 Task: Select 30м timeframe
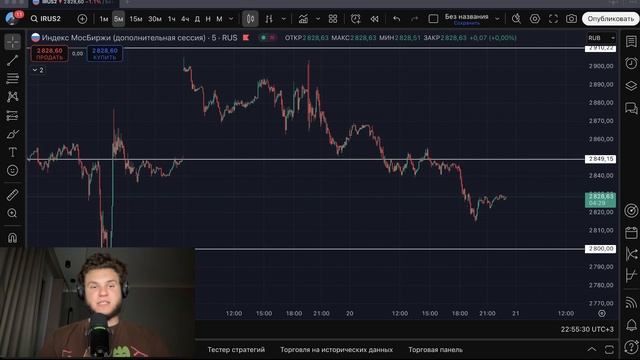[x=155, y=19]
